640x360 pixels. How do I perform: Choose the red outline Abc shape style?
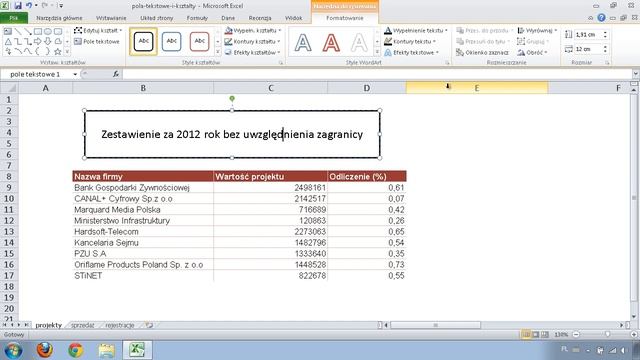click(x=200, y=41)
